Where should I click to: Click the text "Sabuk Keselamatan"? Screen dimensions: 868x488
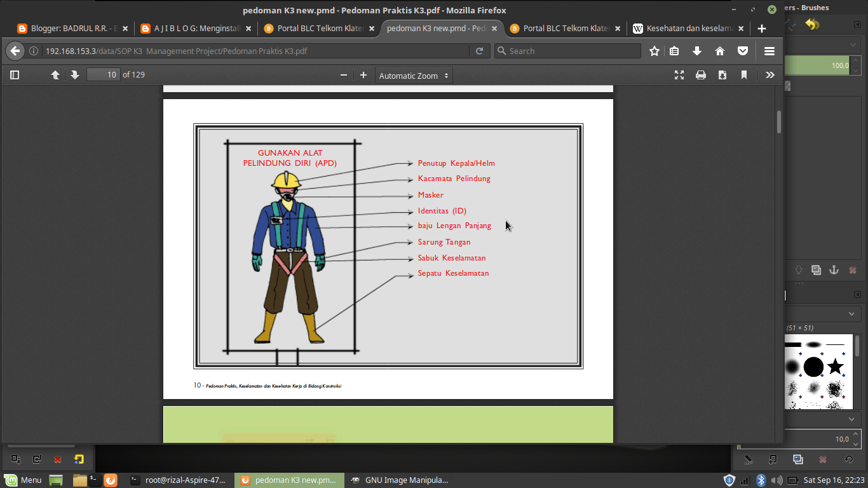(x=452, y=258)
